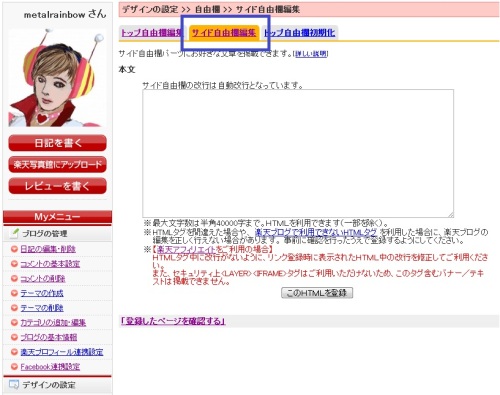
Task: Click the metalrainbow profile avatar image
Action: coord(57,78)
